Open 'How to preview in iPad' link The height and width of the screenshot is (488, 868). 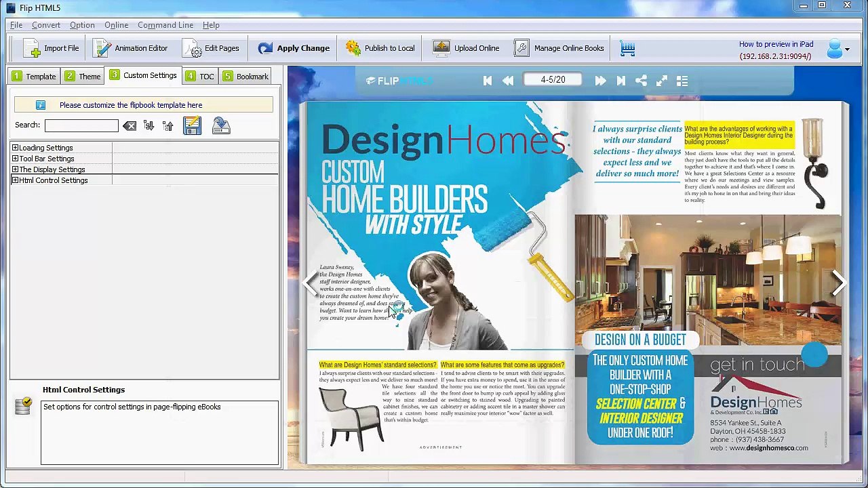tap(776, 44)
